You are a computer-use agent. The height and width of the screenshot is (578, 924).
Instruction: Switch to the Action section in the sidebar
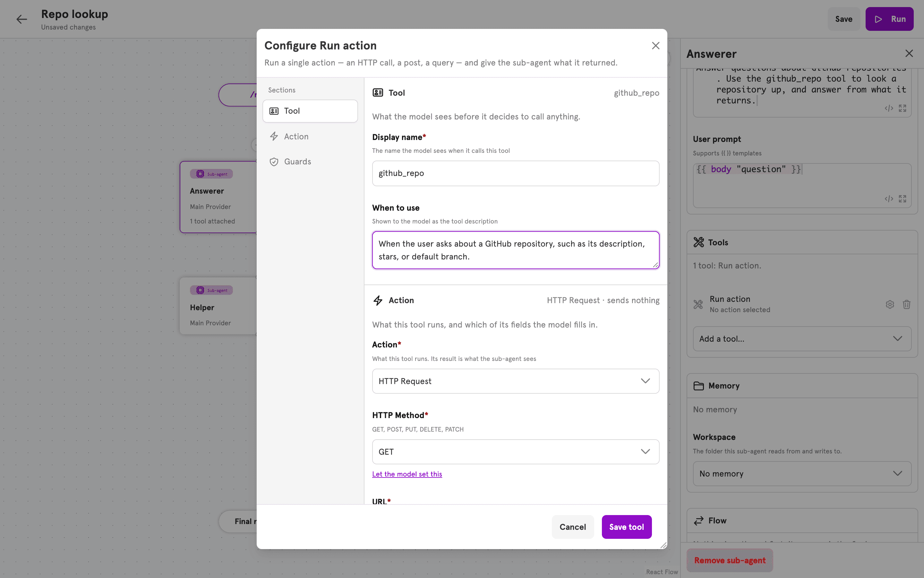pyautogui.click(x=310, y=136)
